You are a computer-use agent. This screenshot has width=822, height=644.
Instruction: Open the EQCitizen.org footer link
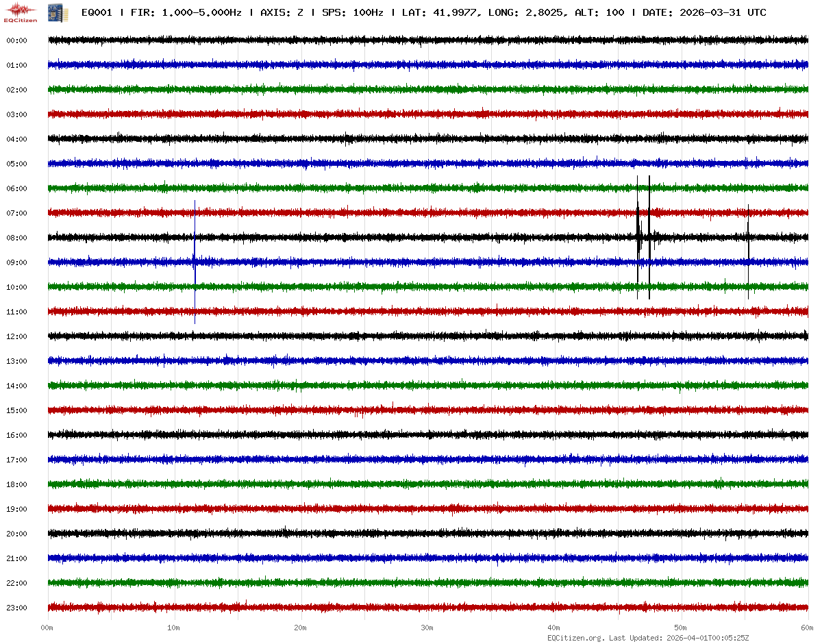pos(575,638)
